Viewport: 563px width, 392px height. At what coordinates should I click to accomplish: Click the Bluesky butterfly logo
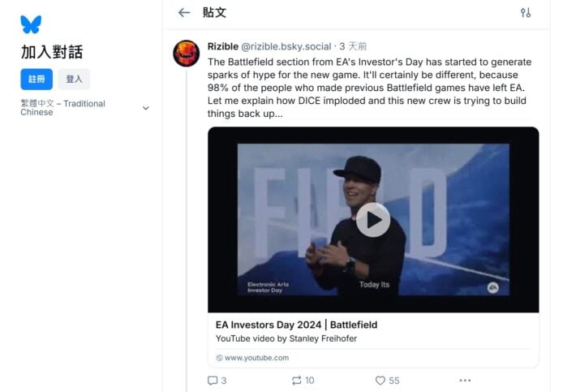[31, 24]
